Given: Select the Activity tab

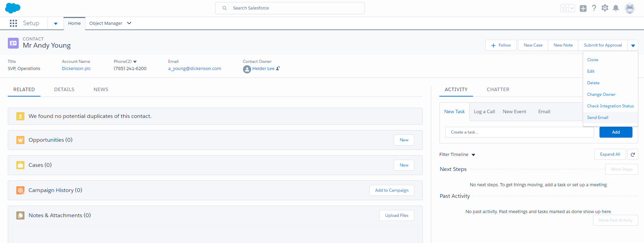Looking at the screenshot, I should pyautogui.click(x=456, y=89).
